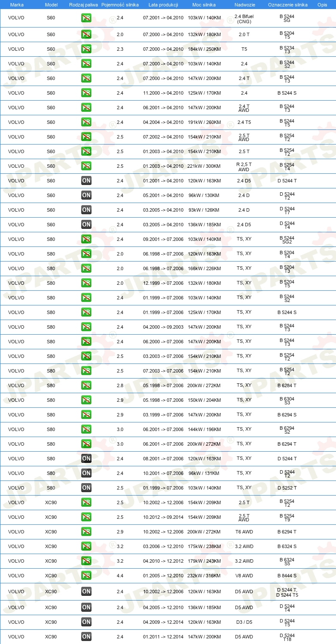Click the Nadwozie column header
This screenshot has height=644, width=336.
point(244,4)
